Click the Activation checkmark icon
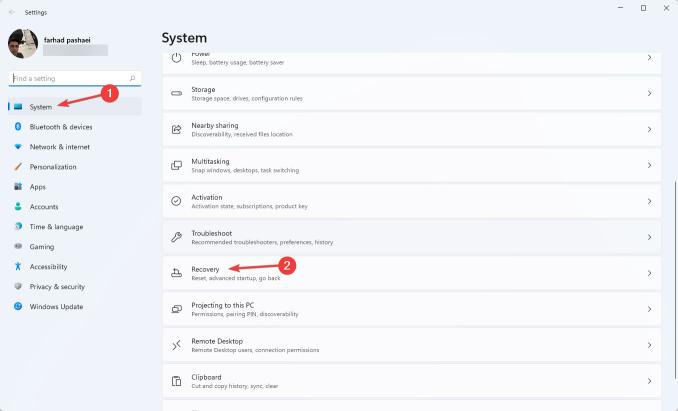The image size is (678, 411). 176,201
